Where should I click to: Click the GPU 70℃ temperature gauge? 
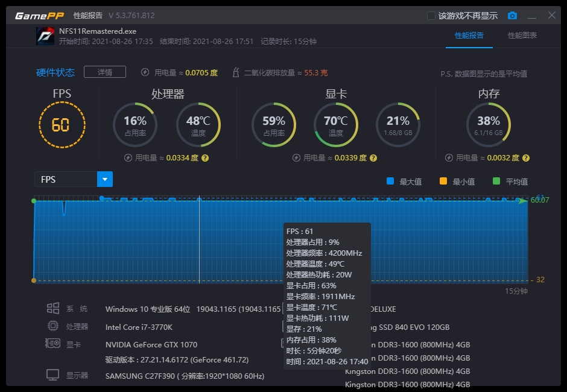click(336, 125)
